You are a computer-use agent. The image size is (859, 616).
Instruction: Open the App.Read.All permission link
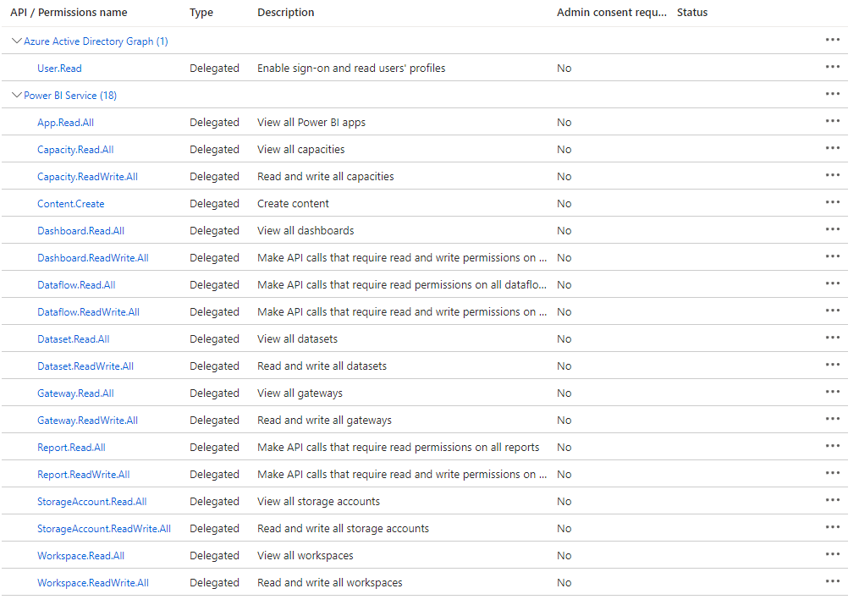pos(65,123)
